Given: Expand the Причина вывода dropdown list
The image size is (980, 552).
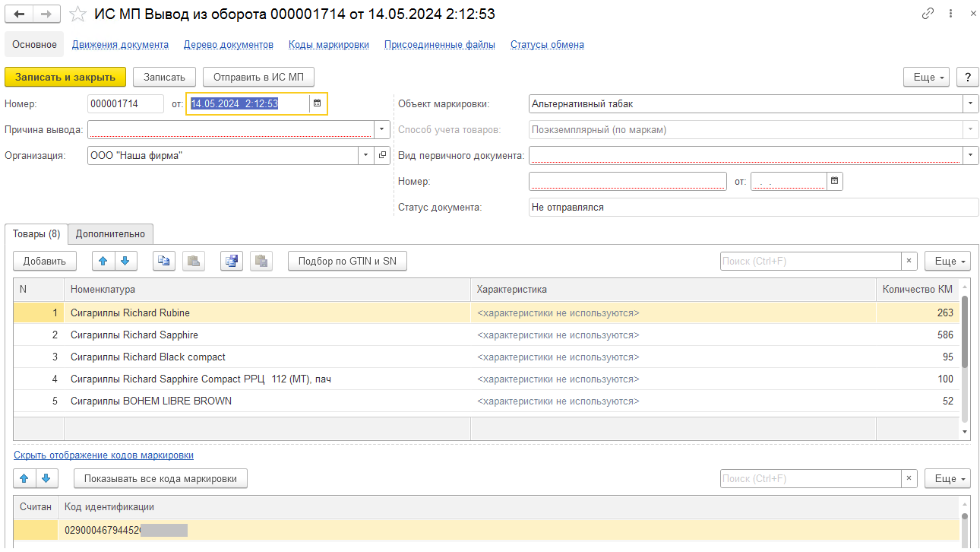Looking at the screenshot, I should (383, 129).
